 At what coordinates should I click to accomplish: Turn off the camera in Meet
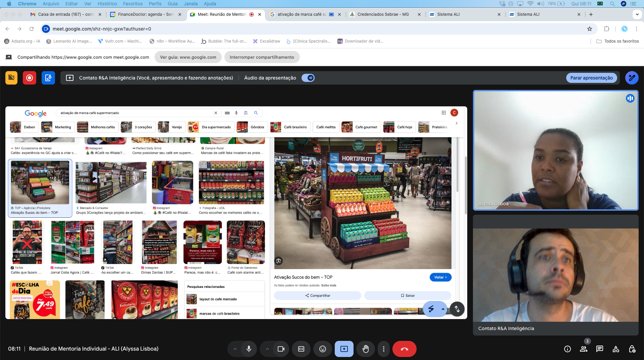(281, 349)
